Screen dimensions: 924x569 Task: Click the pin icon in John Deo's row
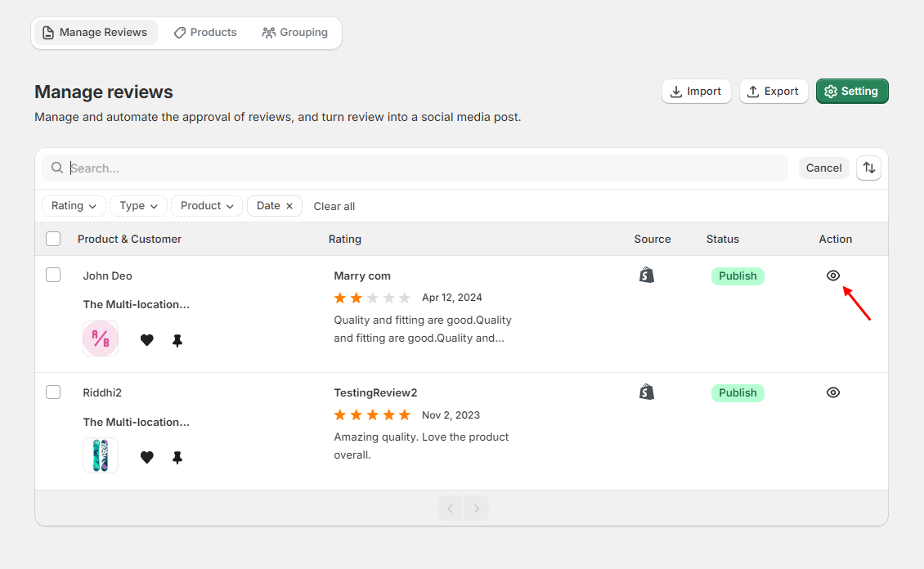[177, 340]
